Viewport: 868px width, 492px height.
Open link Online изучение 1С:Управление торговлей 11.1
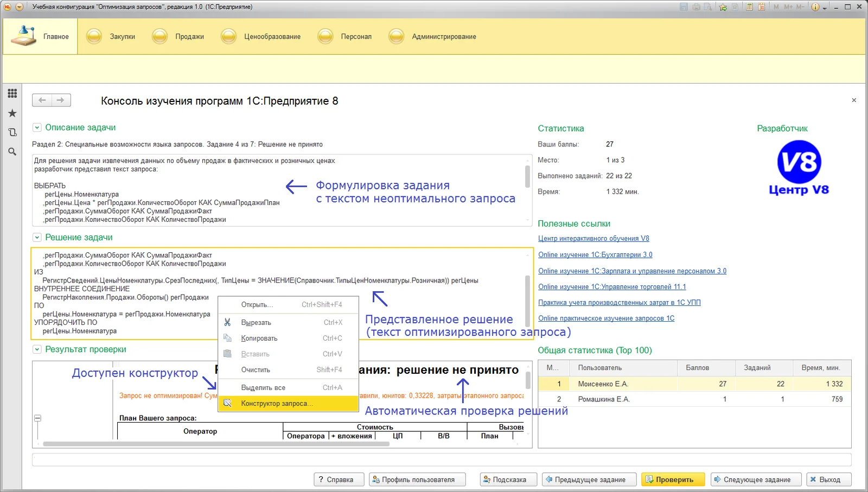pyautogui.click(x=612, y=287)
